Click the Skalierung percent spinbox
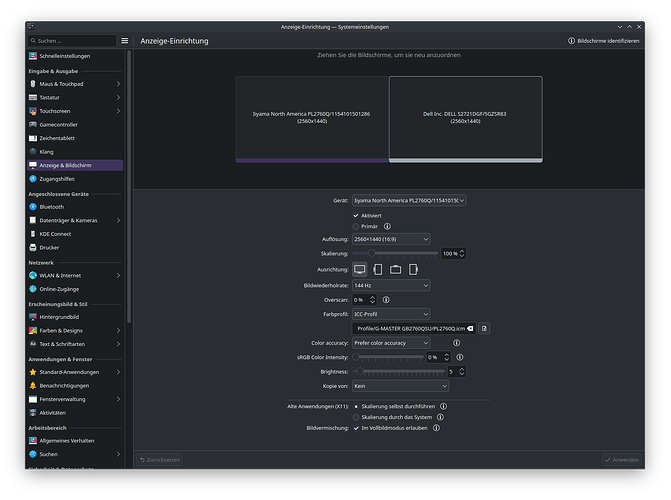This screenshot has height=500, width=671. coord(453,253)
